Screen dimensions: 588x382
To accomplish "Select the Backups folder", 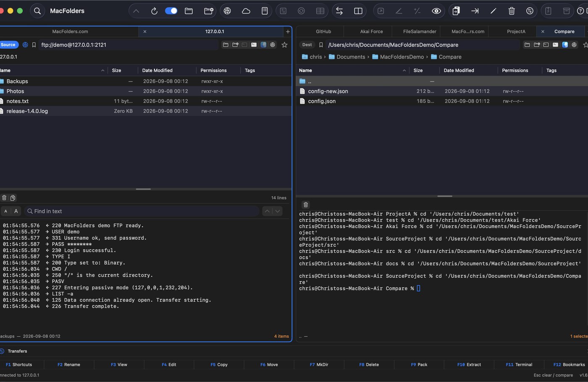I will pyautogui.click(x=145, y=81).
